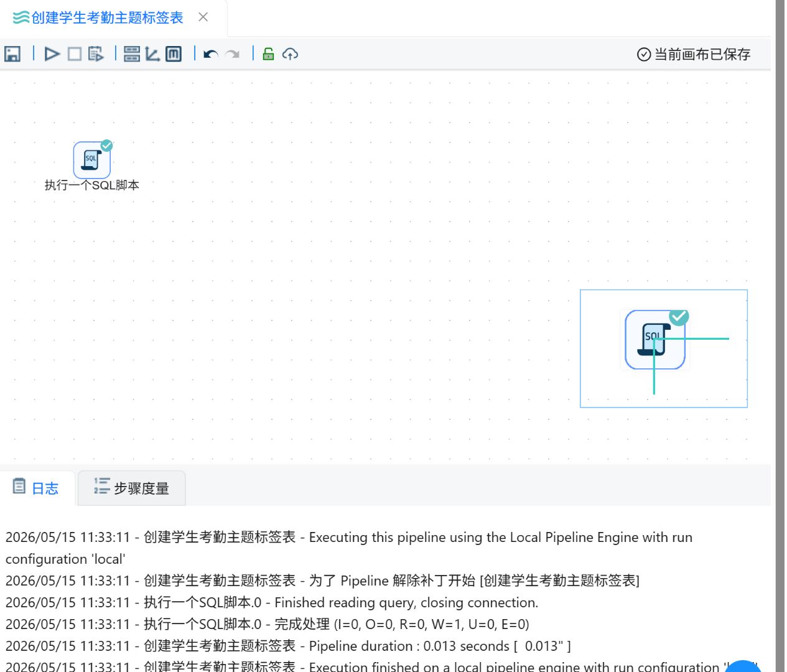The image size is (787, 672).
Task: Select the SQL script node on canvas
Action: point(92,160)
